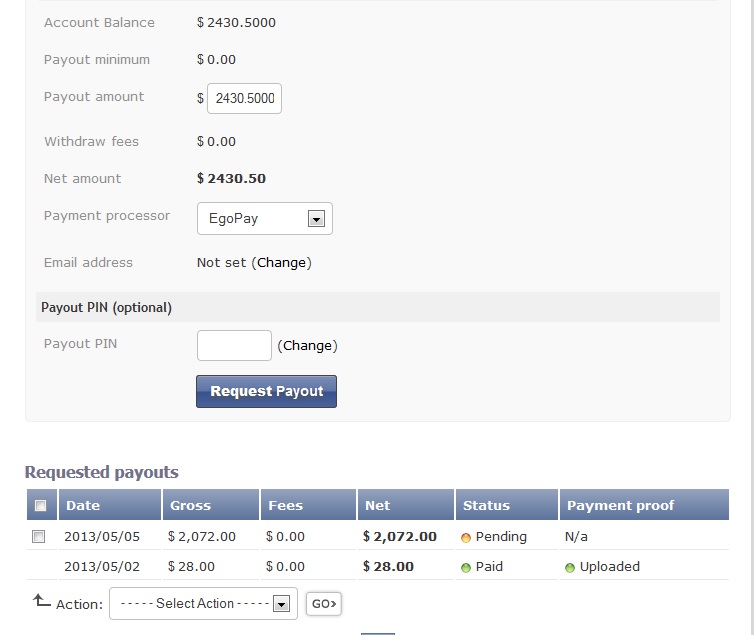
Task: Click Change link next to Payout PIN
Action: [x=308, y=346]
